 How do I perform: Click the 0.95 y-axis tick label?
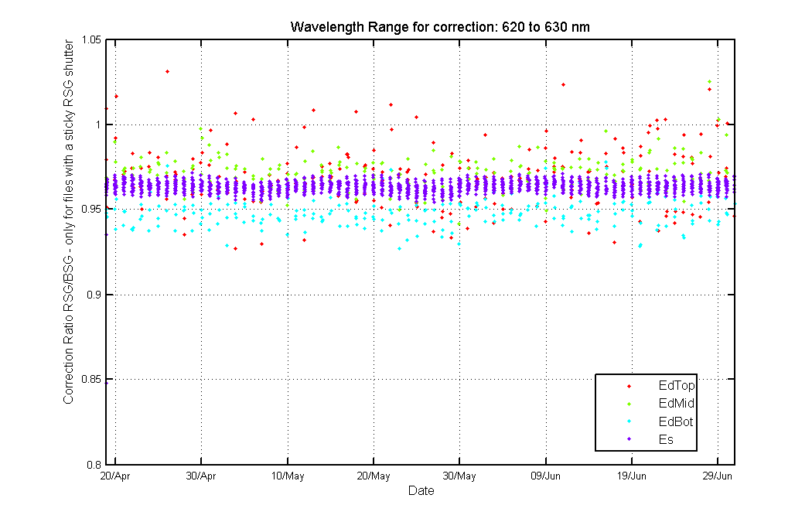point(92,210)
